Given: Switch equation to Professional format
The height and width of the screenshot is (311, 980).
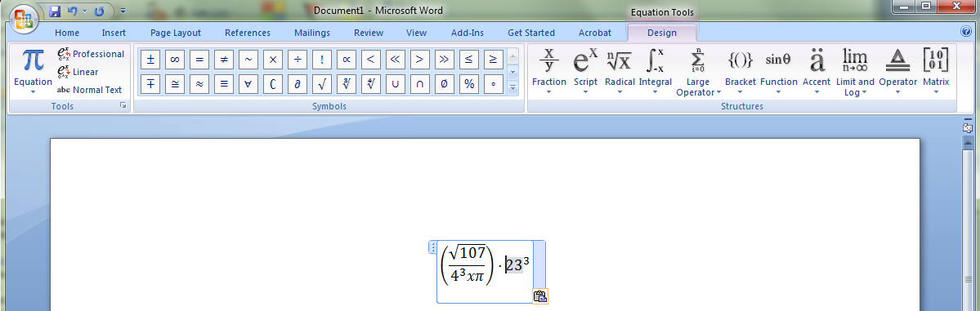Looking at the screenshot, I should click(91, 54).
